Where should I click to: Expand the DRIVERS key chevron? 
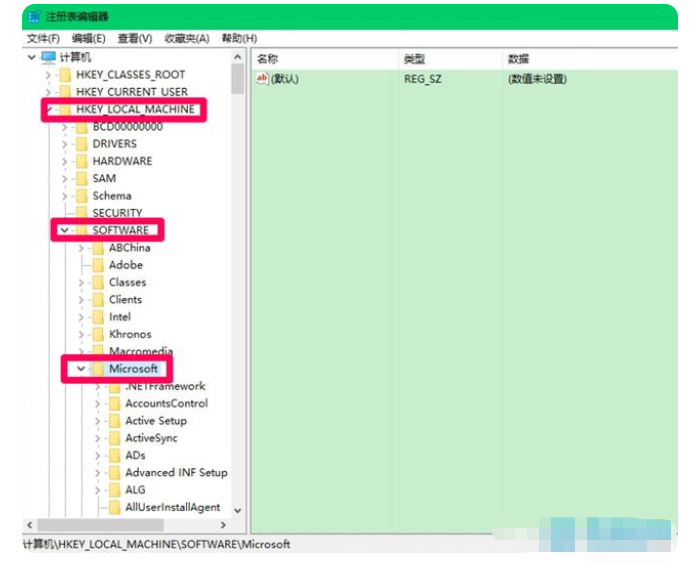(64, 144)
